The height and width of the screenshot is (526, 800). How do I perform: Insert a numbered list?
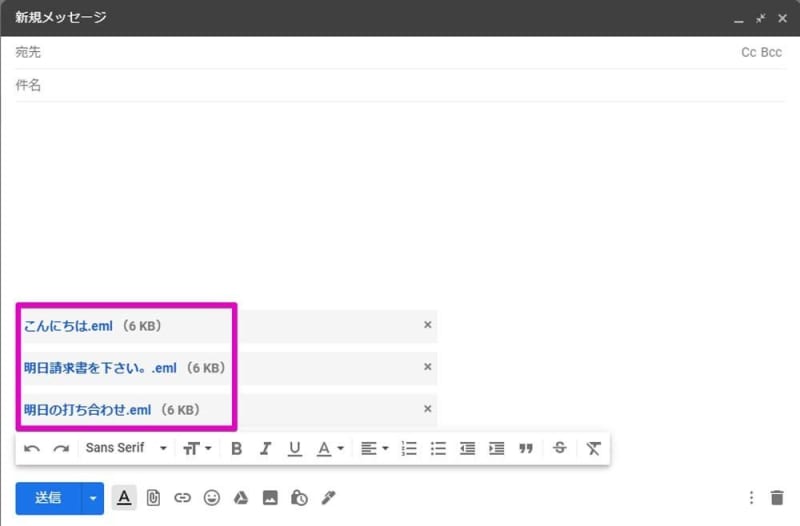point(409,448)
